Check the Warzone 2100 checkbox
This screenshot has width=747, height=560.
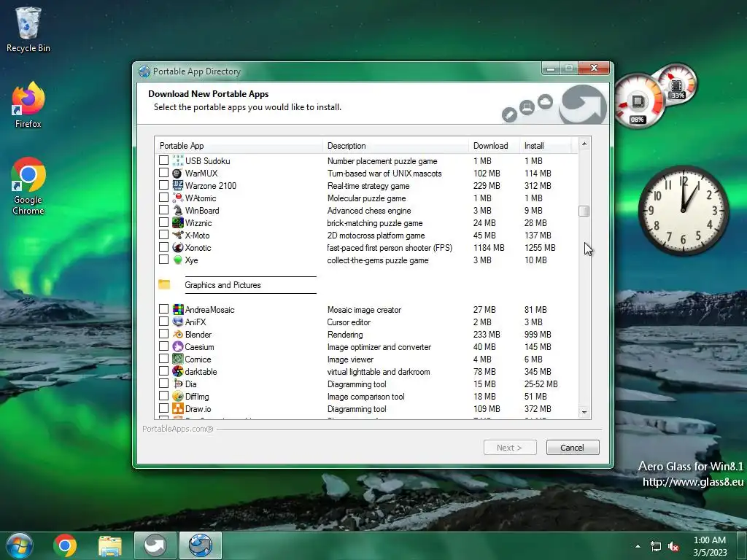(x=163, y=184)
